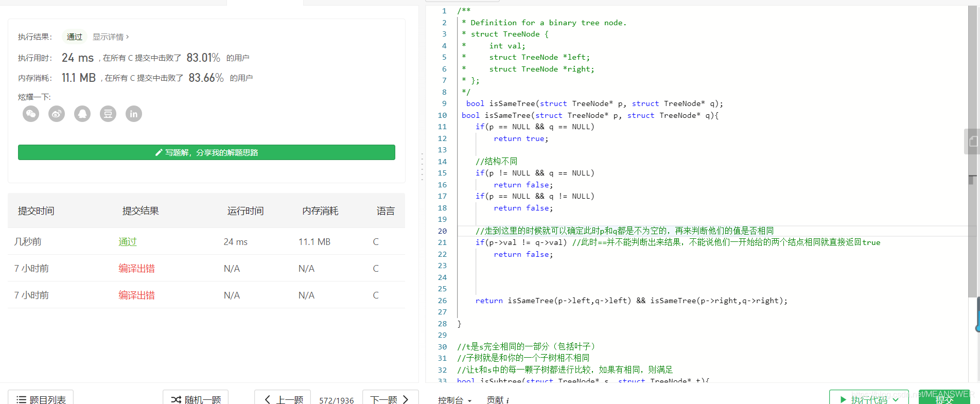Image resolution: width=980 pixels, height=404 pixels.
Task: Click the 内存消耗 column header
Action: (320, 211)
